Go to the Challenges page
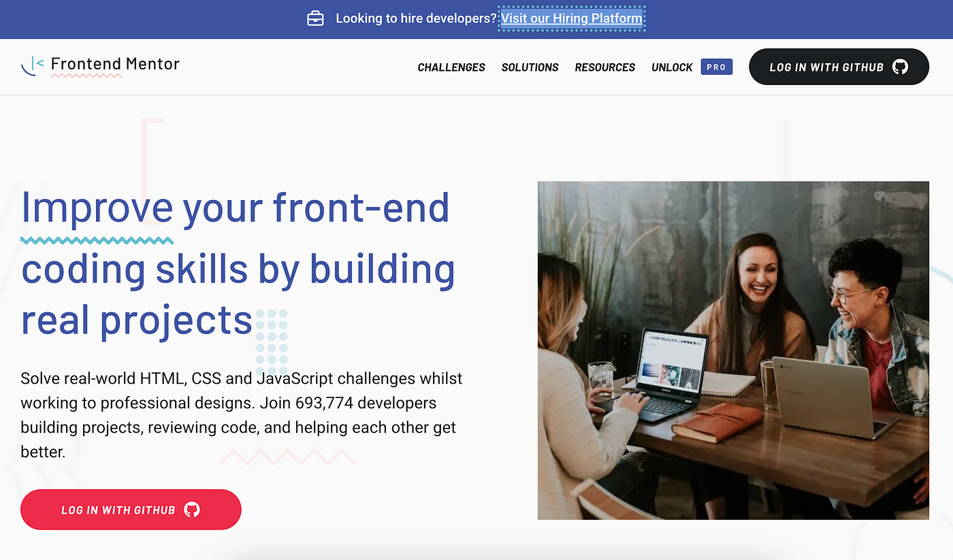953x560 pixels. (x=451, y=67)
